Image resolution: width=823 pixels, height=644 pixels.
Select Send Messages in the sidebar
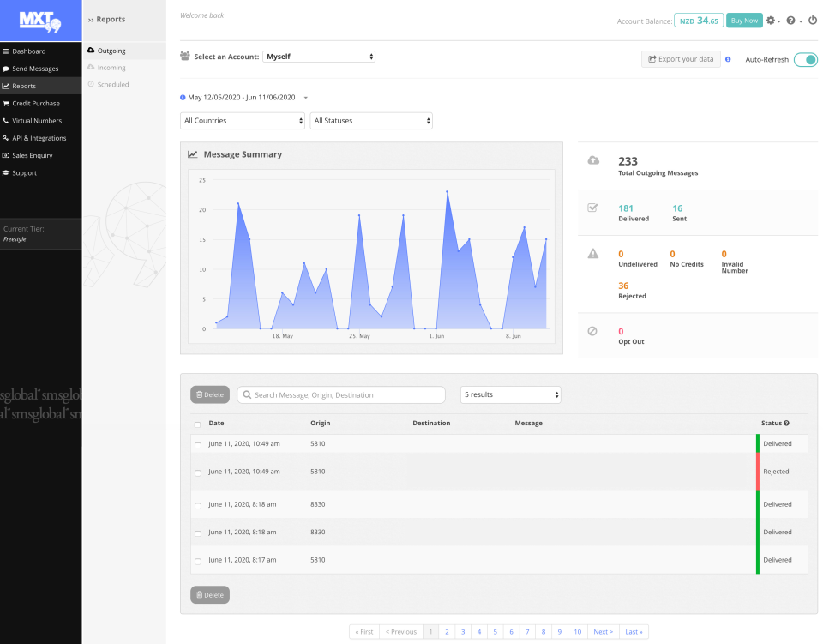(x=37, y=69)
